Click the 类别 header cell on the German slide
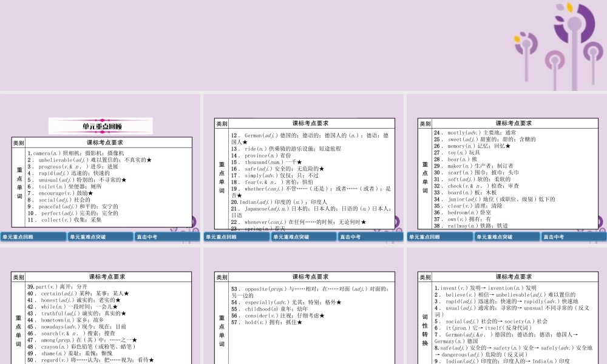 pos(222,124)
